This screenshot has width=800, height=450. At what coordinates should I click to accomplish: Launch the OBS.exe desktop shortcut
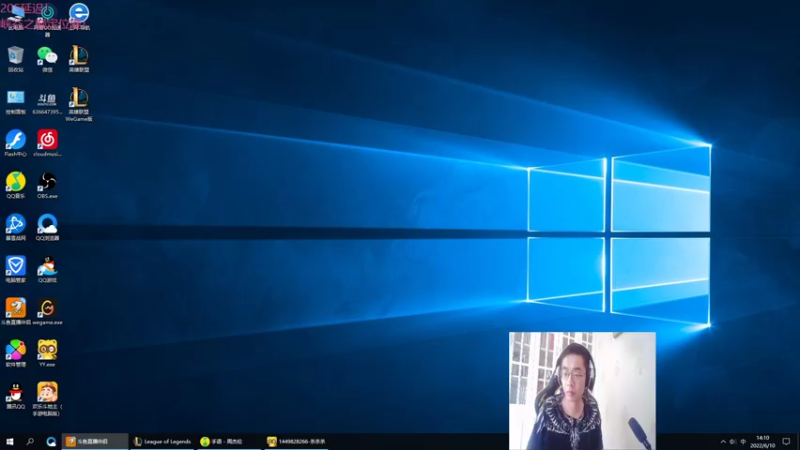click(47, 185)
